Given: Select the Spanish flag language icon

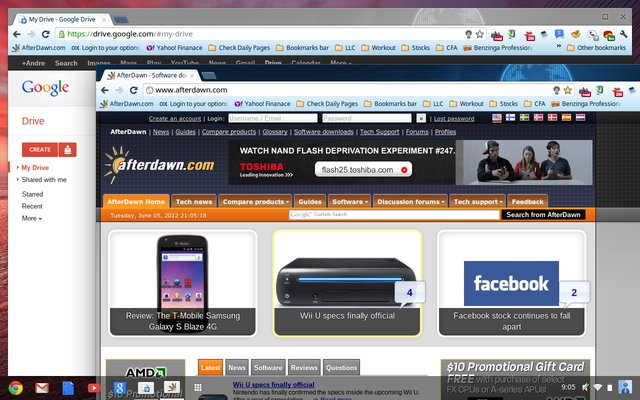Looking at the screenshot, I should click(566, 118).
